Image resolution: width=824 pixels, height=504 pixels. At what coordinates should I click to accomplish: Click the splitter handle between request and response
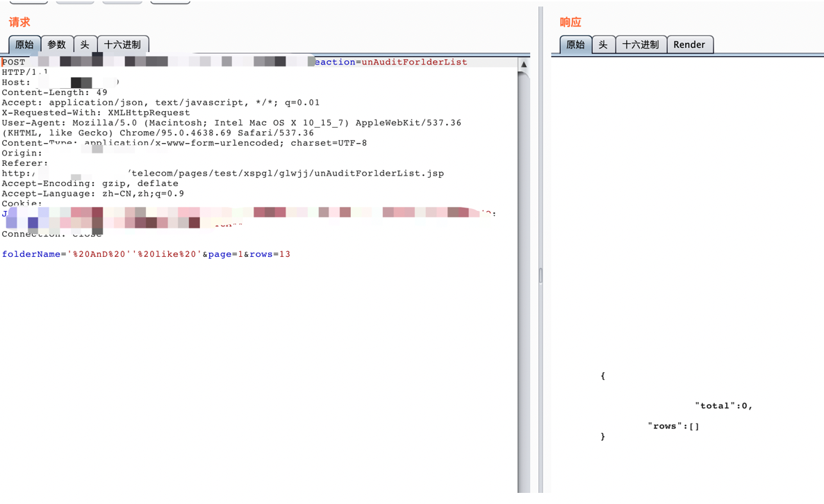pos(541,276)
